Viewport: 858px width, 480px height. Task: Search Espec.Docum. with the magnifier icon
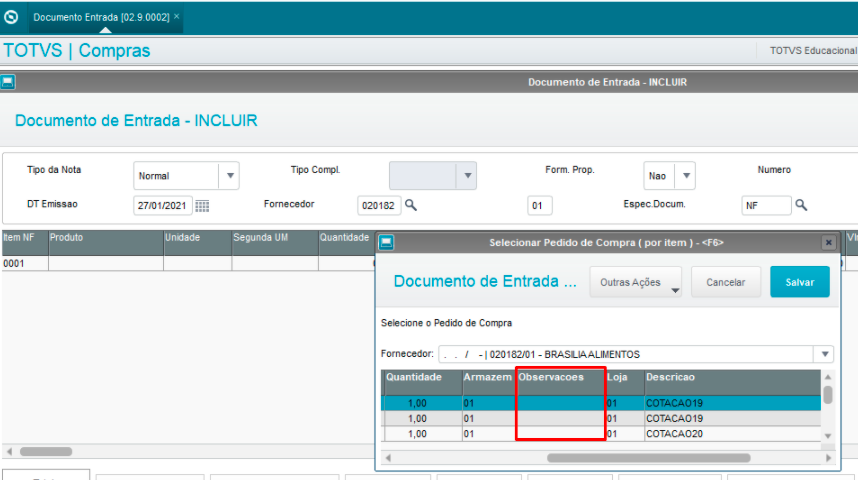pyautogui.click(x=801, y=205)
